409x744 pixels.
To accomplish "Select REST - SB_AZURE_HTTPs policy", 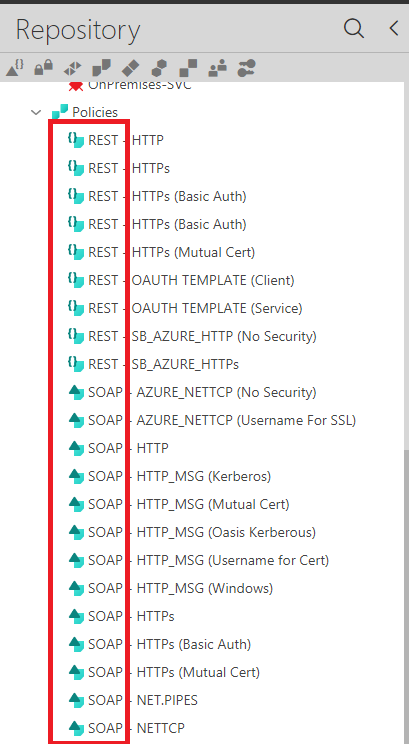I will coord(163,364).
